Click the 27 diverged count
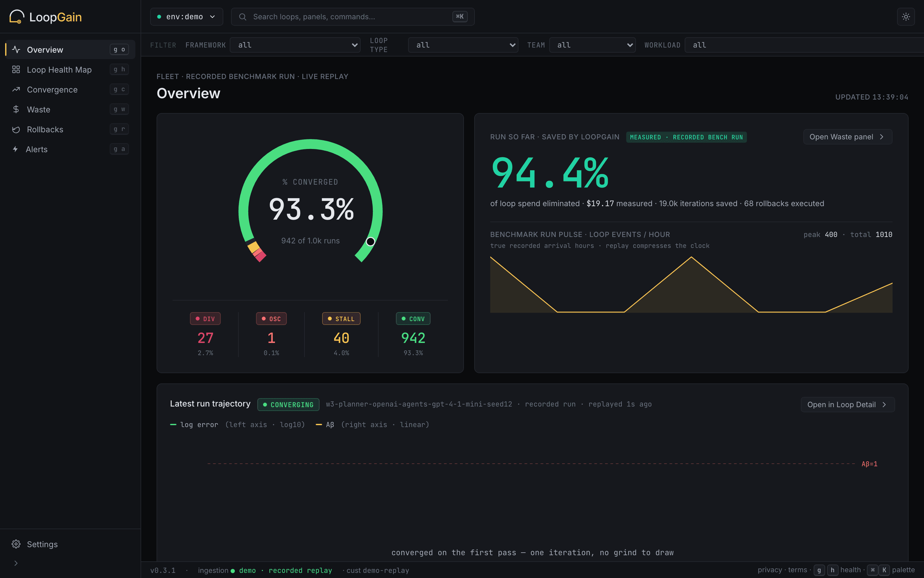 click(x=205, y=338)
